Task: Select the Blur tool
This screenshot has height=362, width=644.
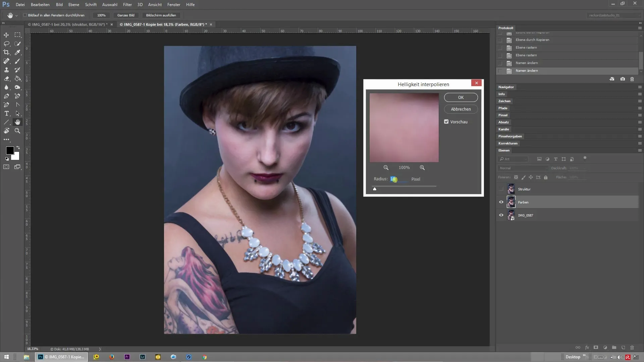Action: click(6, 87)
